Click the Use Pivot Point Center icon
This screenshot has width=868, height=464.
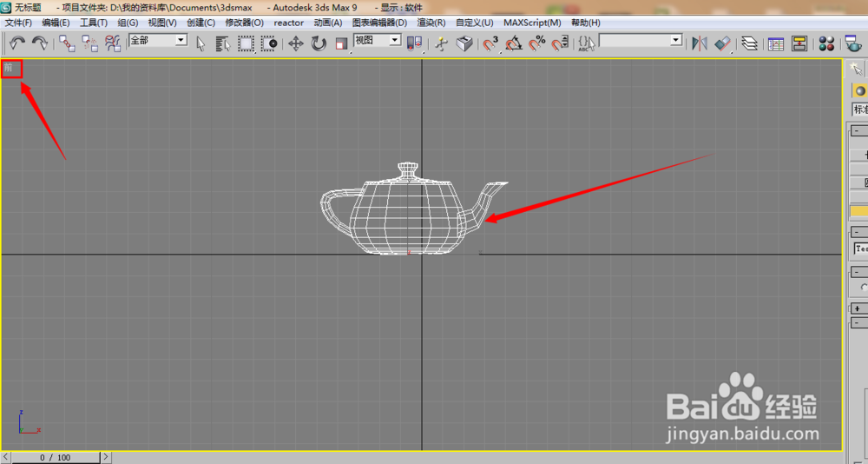(414, 43)
